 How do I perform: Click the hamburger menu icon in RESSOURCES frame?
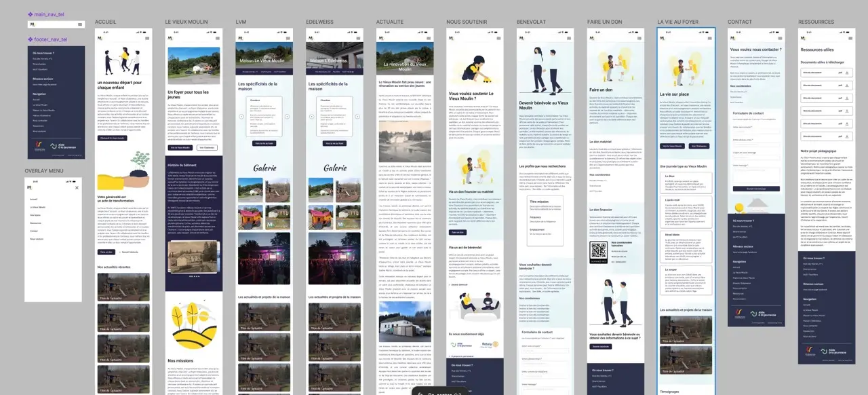(x=850, y=39)
